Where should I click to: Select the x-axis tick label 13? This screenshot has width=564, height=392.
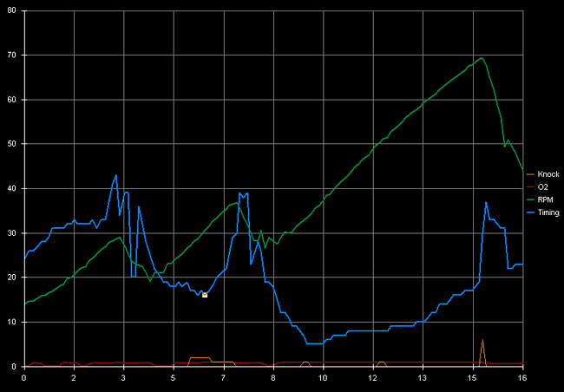point(423,378)
